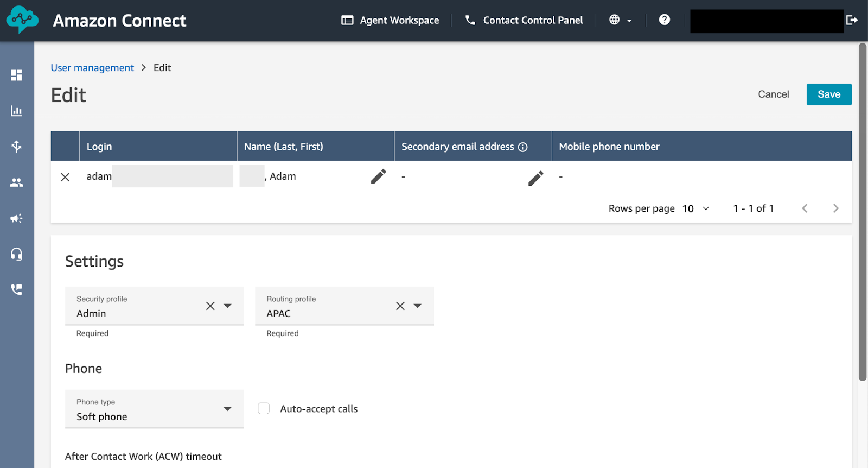Click the '1 - 1 of 1' pagination text
The image size is (868, 468).
pyautogui.click(x=754, y=208)
